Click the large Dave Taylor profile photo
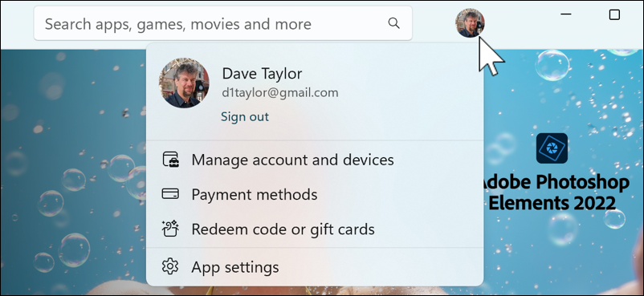 point(184,83)
